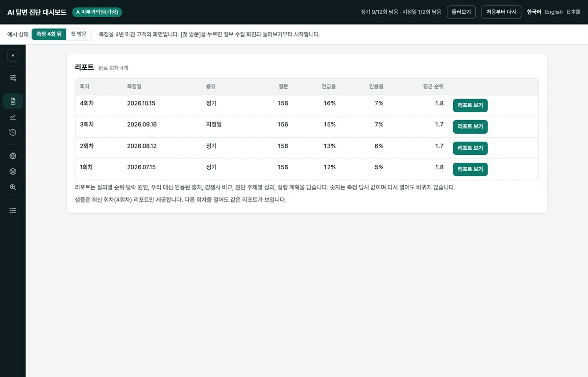Click the 5% citation rate cell
Viewport: 588px width, 377px height.
click(379, 167)
